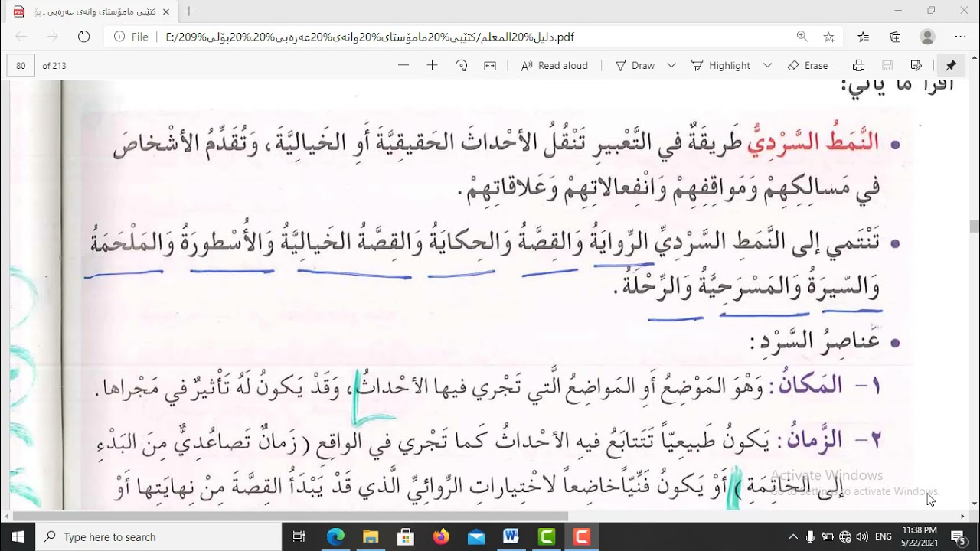Zoom in the PDF with plus button

pos(432,66)
